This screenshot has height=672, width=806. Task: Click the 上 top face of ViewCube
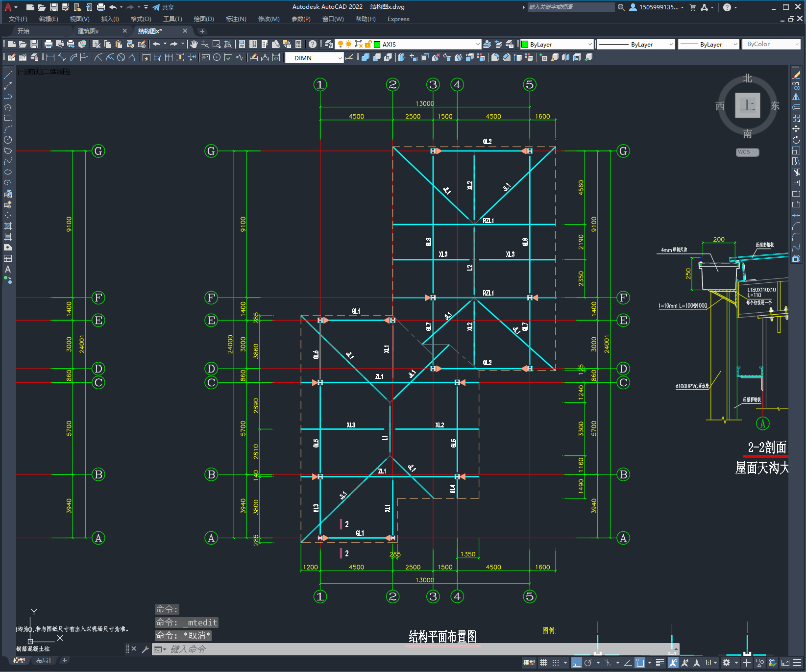click(x=747, y=105)
